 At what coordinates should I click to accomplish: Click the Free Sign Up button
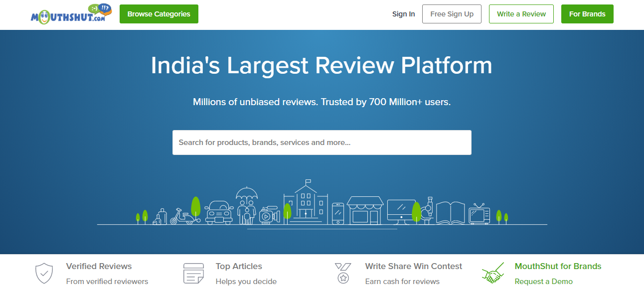pos(452,14)
